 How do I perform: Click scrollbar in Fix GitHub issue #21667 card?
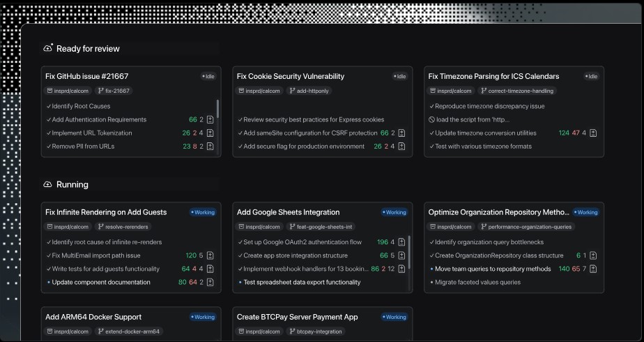tap(217, 109)
